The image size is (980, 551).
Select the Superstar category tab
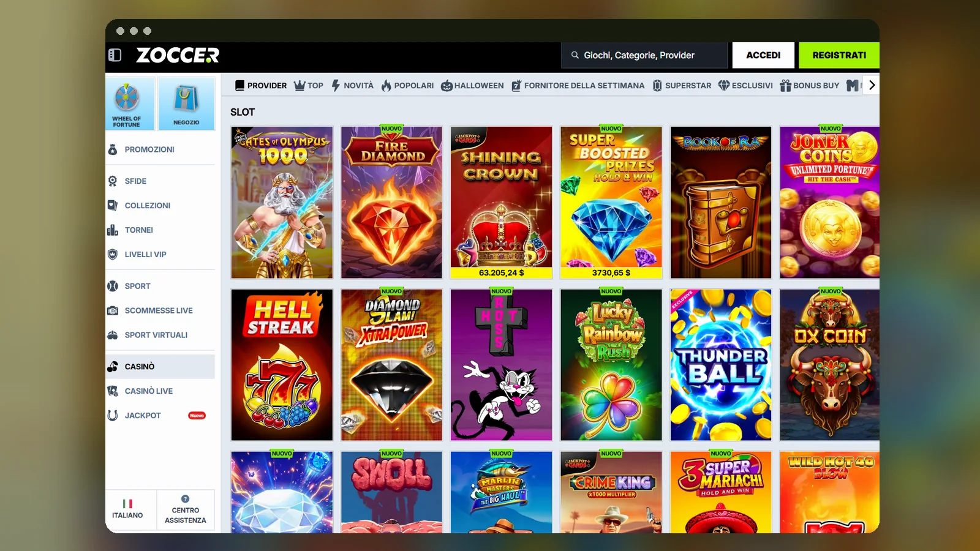(682, 86)
